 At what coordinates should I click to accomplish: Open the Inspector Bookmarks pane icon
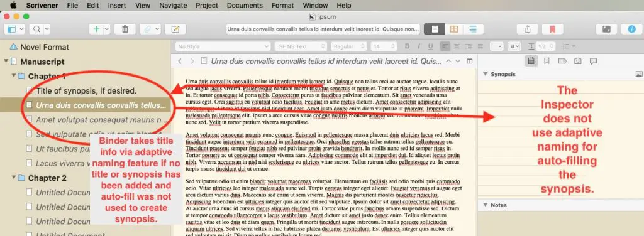tap(547, 61)
